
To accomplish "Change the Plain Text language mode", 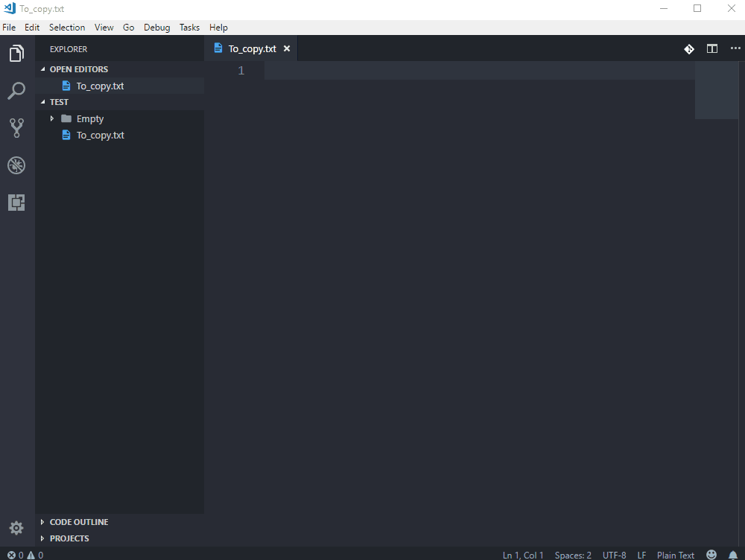I will [675, 555].
